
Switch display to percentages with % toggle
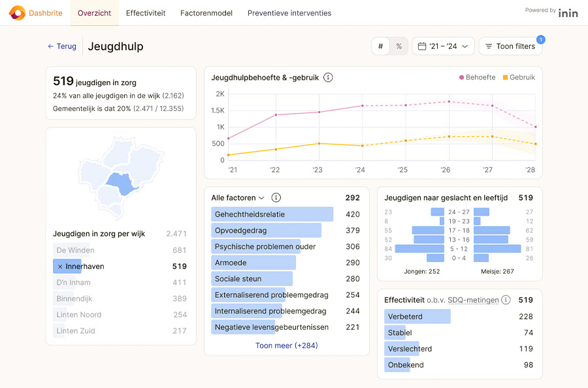pyautogui.click(x=399, y=46)
